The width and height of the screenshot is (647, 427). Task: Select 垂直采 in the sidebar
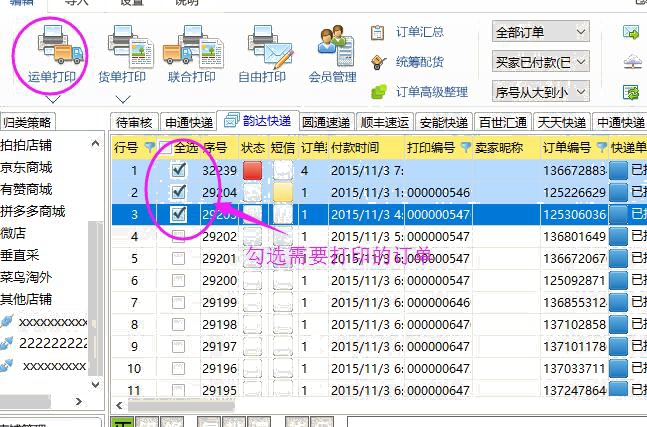pyautogui.click(x=19, y=255)
